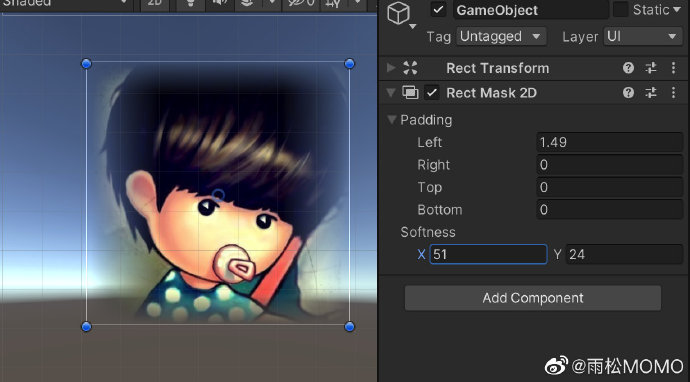690x382 pixels.
Task: Expand the Rect Transform component
Action: [x=391, y=68]
